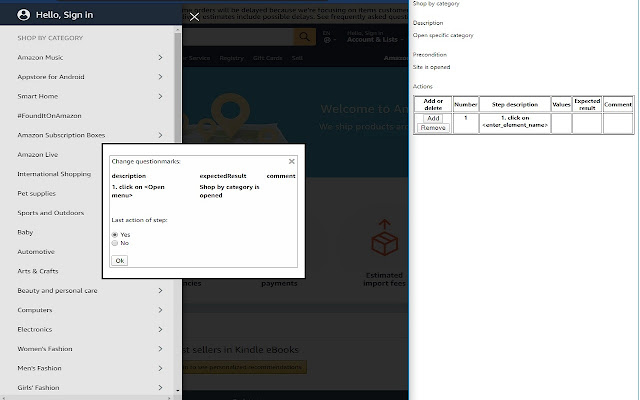The image size is (640, 400).
Task: Close the side menu with the white X
Action: pyautogui.click(x=194, y=17)
